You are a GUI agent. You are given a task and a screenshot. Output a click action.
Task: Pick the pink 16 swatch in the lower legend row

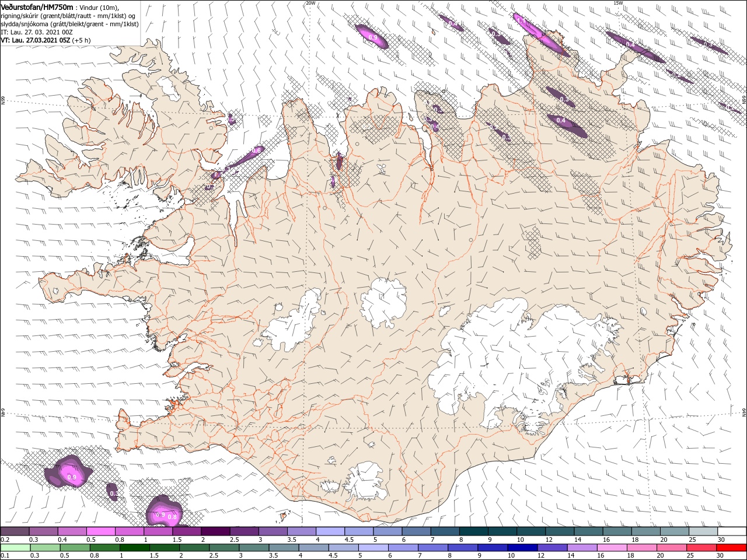pyautogui.click(x=612, y=547)
